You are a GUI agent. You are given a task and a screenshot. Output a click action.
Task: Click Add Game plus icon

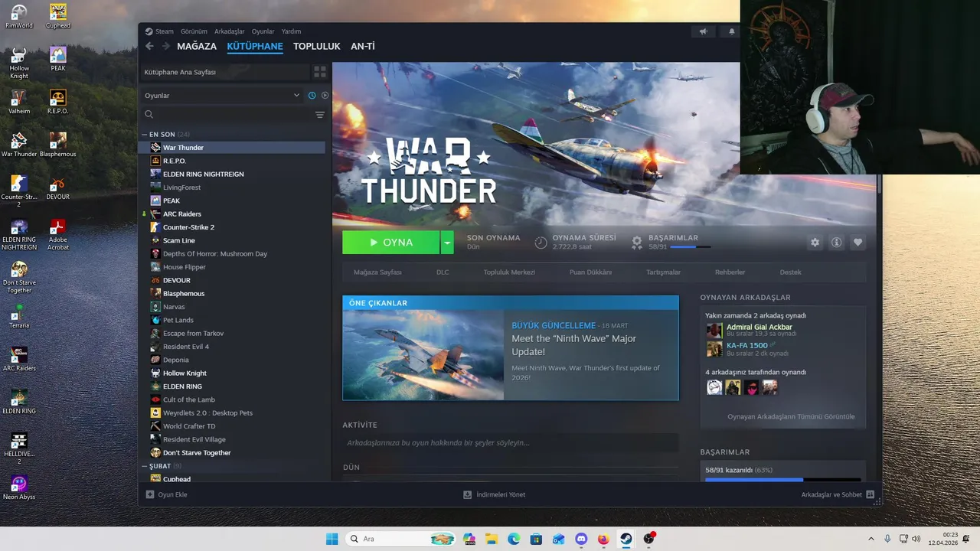tap(150, 494)
